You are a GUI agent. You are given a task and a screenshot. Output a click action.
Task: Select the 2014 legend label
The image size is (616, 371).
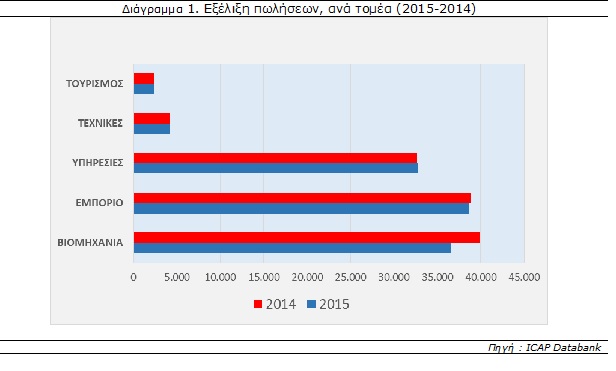280,304
